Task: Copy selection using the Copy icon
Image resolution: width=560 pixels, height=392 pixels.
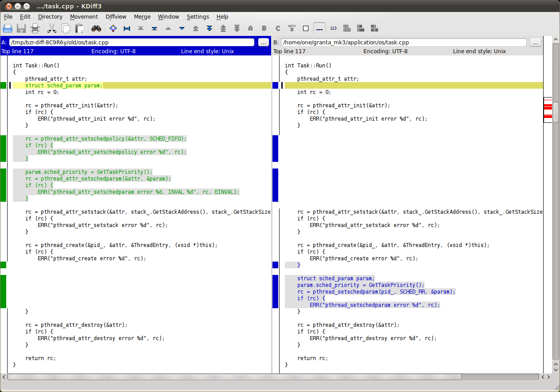Action: [x=65, y=28]
